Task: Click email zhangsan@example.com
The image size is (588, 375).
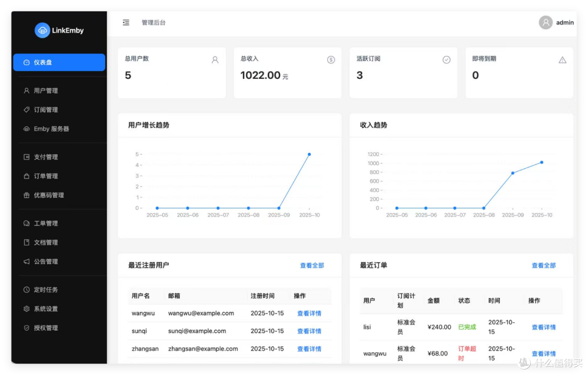Action: coord(203,349)
